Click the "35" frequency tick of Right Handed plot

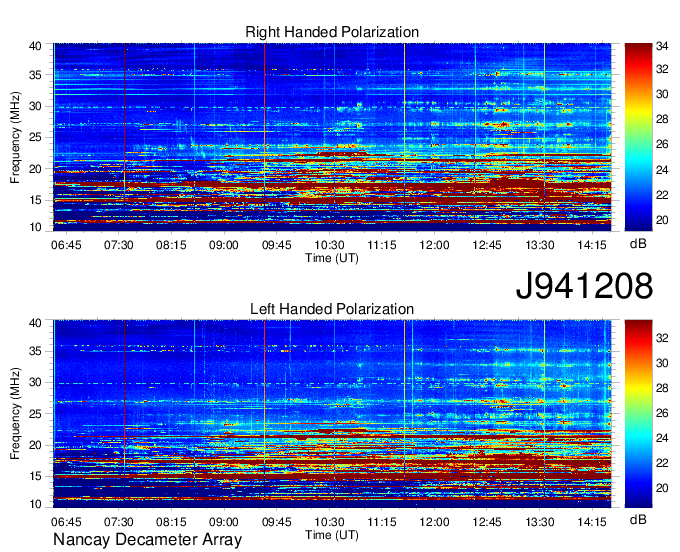click(x=36, y=75)
